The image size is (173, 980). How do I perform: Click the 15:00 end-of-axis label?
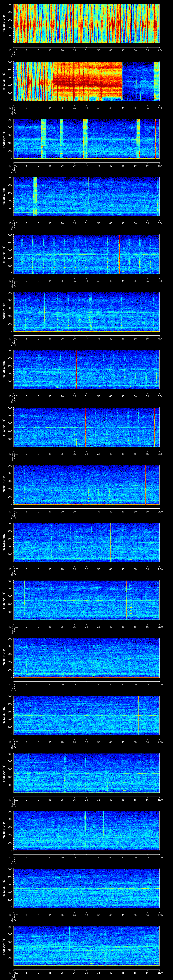pos(159,799)
